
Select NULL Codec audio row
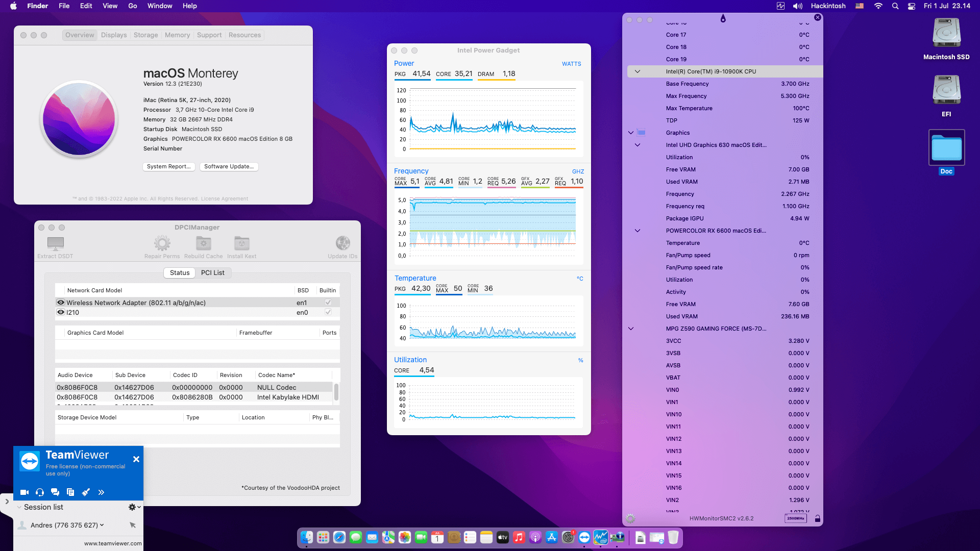(x=194, y=388)
